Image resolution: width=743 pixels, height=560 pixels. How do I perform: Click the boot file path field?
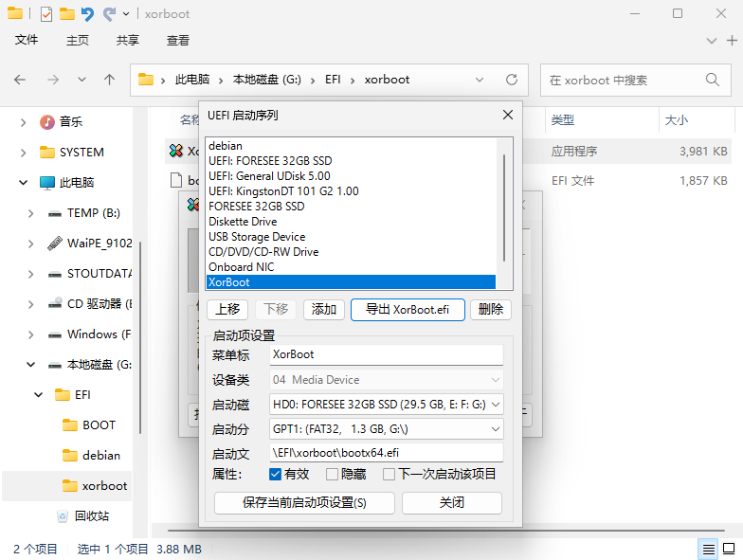[387, 453]
